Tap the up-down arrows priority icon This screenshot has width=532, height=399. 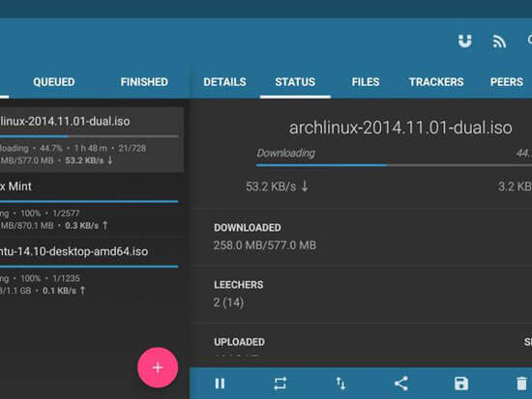340,384
